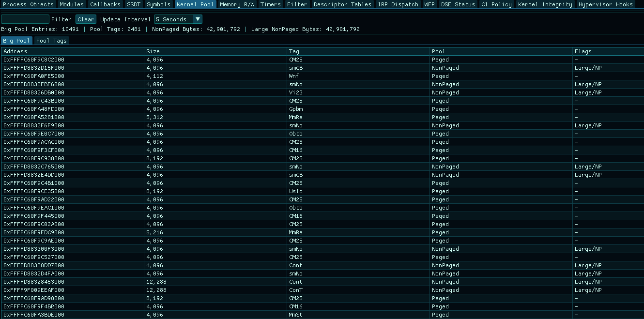
Task: Select address 0xFFFFD88328453000 row
Action: click(322, 282)
